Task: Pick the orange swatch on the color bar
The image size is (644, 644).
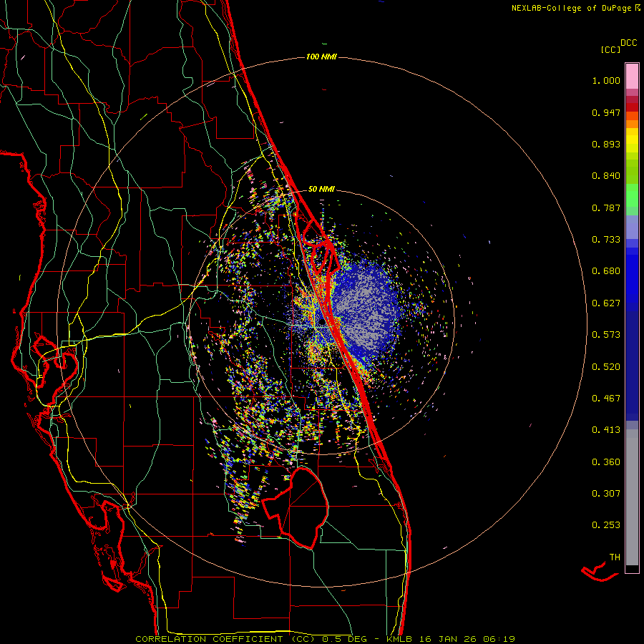Action: pos(632,124)
